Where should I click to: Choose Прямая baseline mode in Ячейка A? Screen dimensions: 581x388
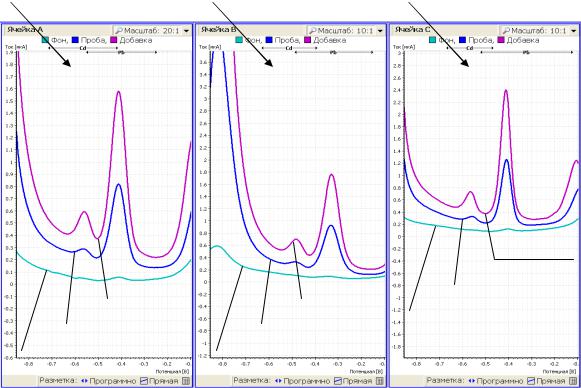(x=159, y=381)
